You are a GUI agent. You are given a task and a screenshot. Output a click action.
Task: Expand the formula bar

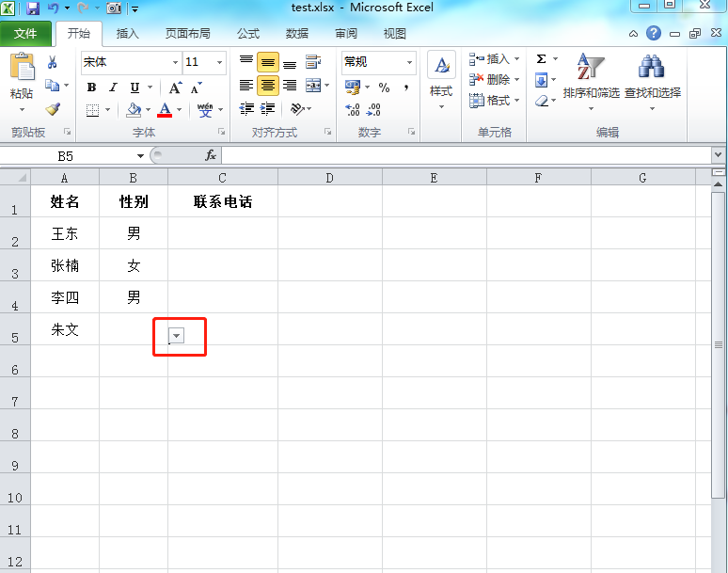719,154
